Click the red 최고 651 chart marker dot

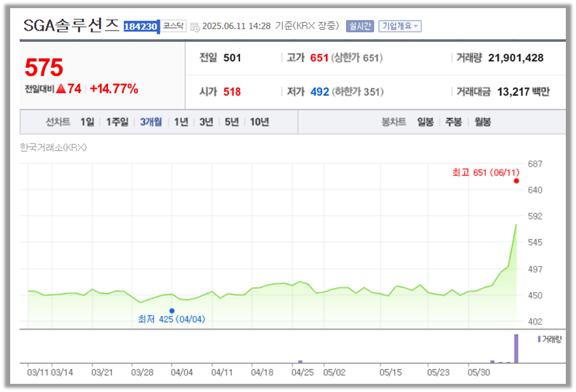point(516,181)
